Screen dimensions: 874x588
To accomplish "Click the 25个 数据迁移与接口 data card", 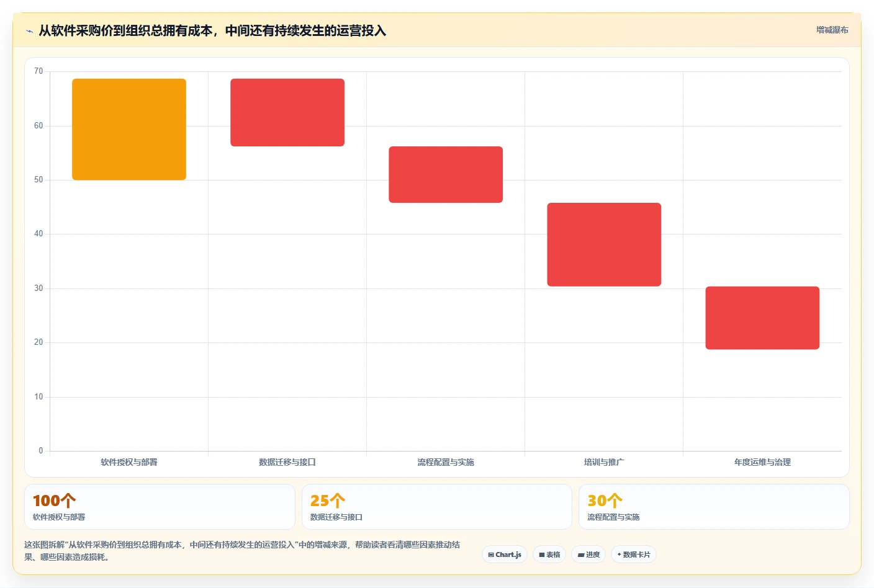I will (436, 507).
